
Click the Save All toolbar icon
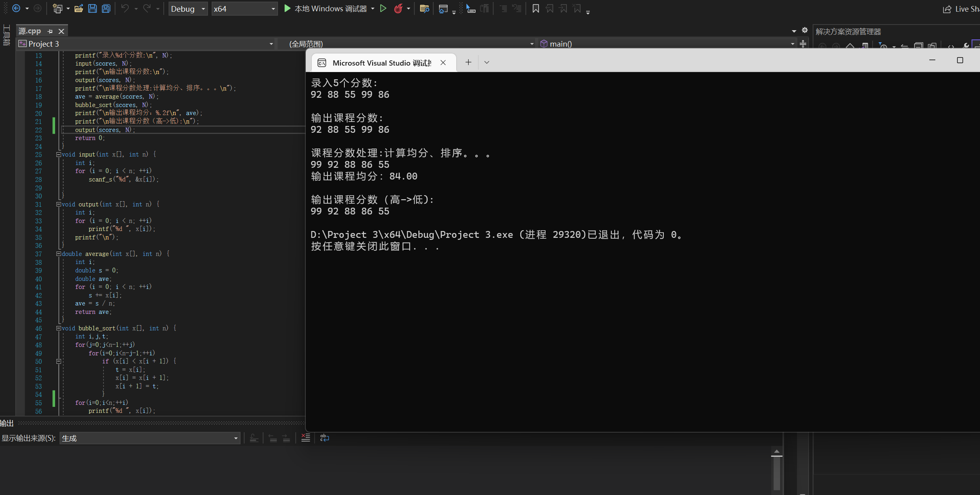106,8
